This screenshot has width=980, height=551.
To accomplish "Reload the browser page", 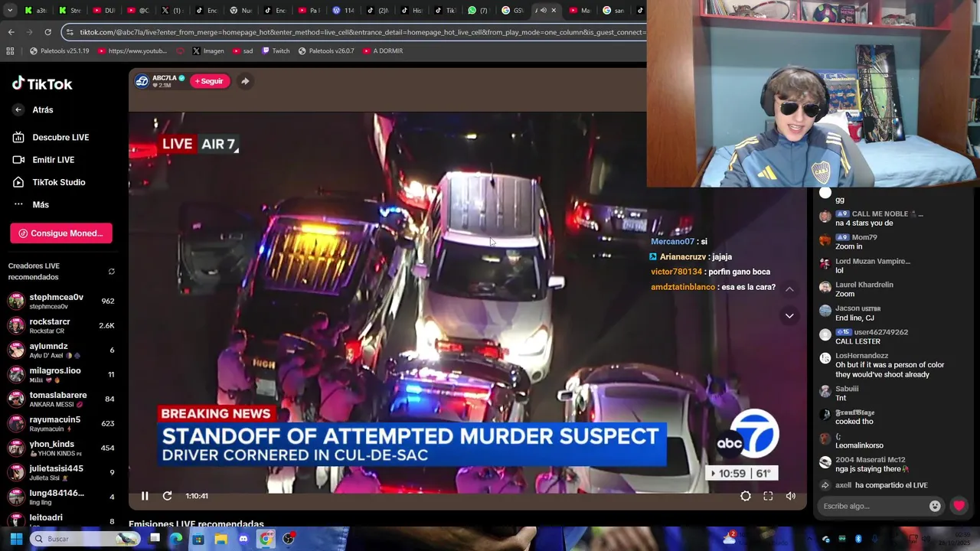I will 47,32.
